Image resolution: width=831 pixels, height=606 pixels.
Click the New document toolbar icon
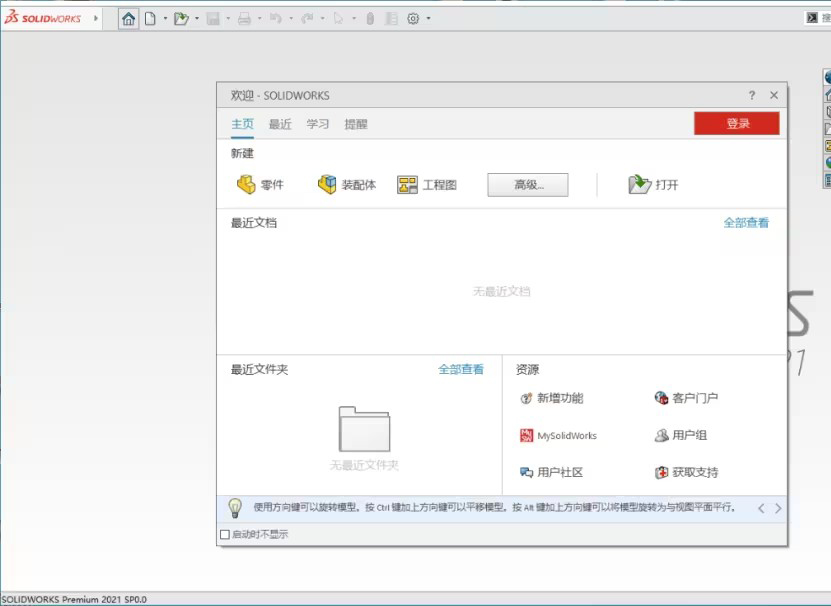(151, 19)
